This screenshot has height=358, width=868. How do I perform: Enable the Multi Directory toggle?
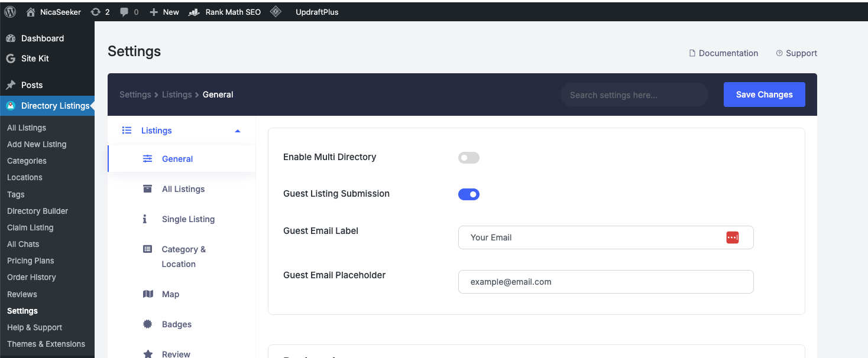468,158
